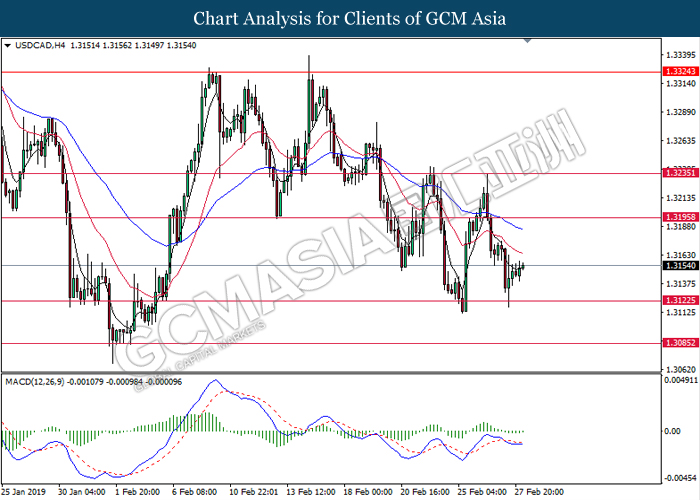The image size is (700, 500).
Task: Click the 13 Feb 12:00 time label
Action: pyautogui.click(x=310, y=492)
